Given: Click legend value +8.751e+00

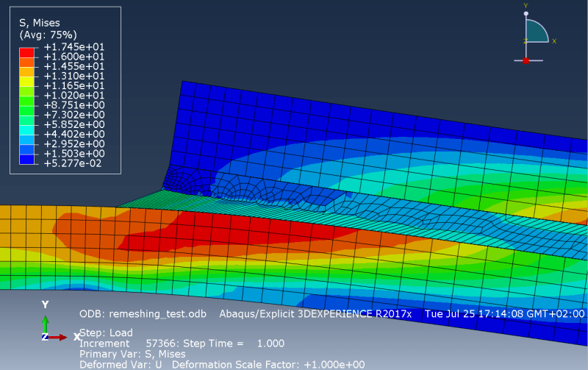Looking at the screenshot, I should (x=74, y=105).
